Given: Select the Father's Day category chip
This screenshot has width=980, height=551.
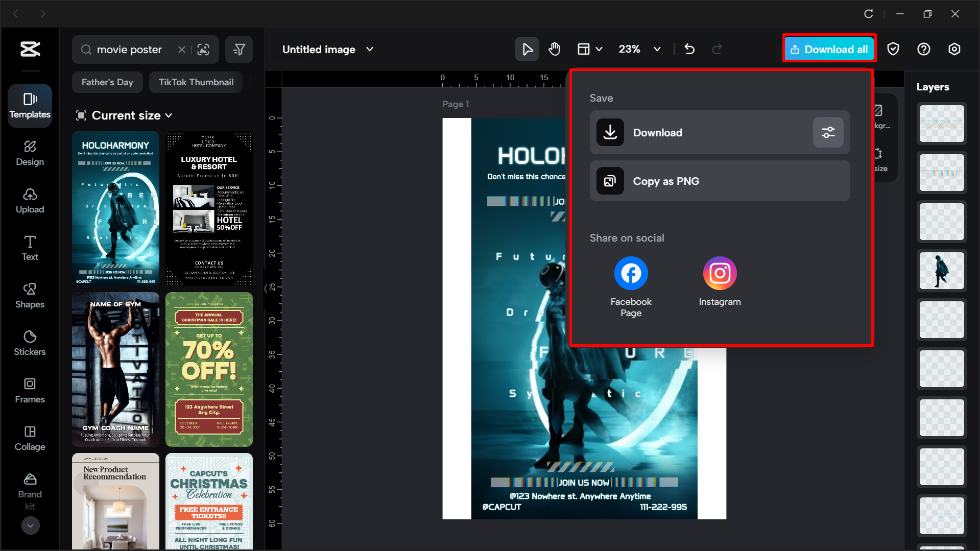Looking at the screenshot, I should pos(107,82).
